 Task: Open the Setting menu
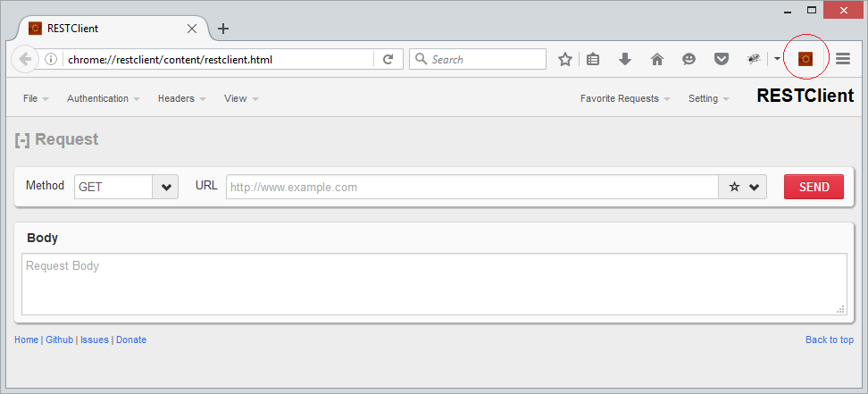(708, 98)
